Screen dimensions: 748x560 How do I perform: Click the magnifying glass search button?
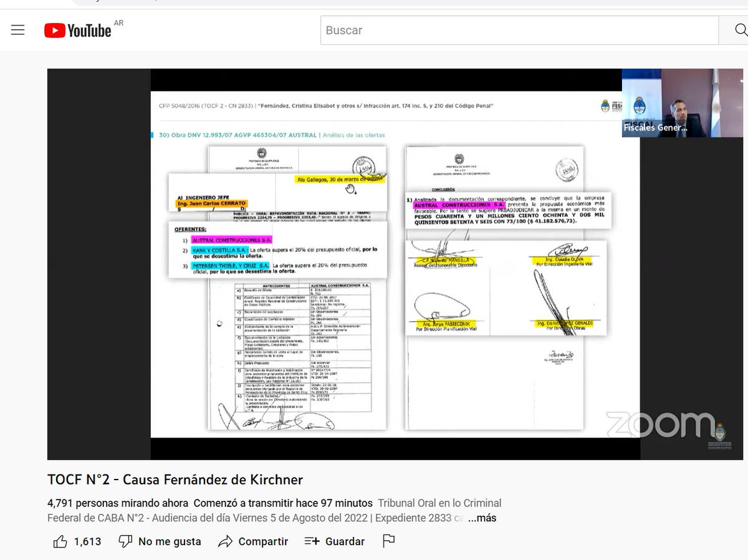tap(740, 30)
